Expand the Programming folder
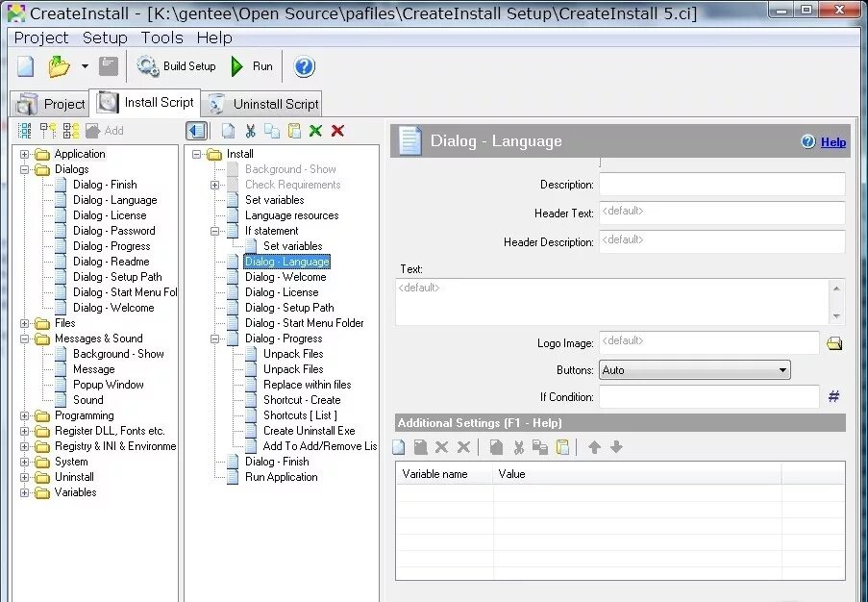This screenshot has width=868, height=602. tap(24, 415)
